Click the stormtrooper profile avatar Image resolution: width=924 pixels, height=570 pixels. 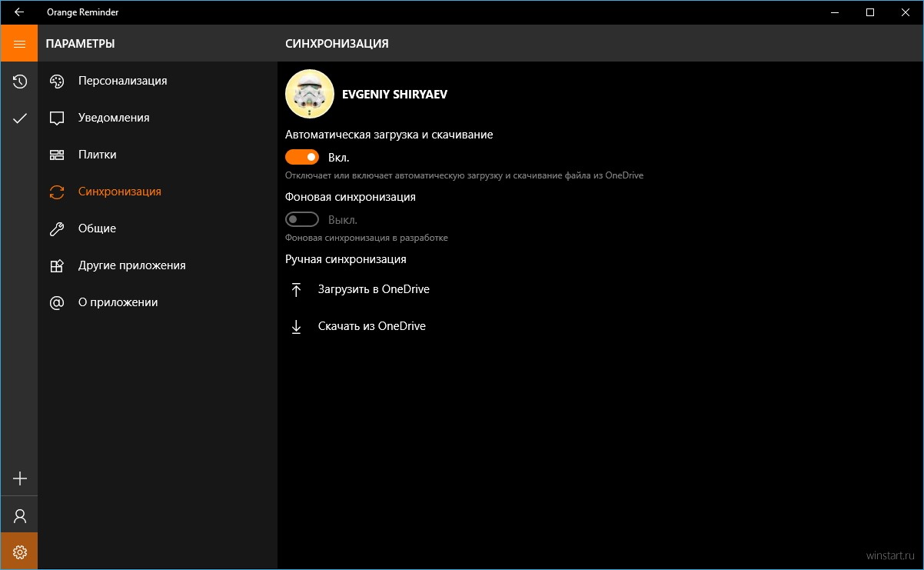[309, 94]
